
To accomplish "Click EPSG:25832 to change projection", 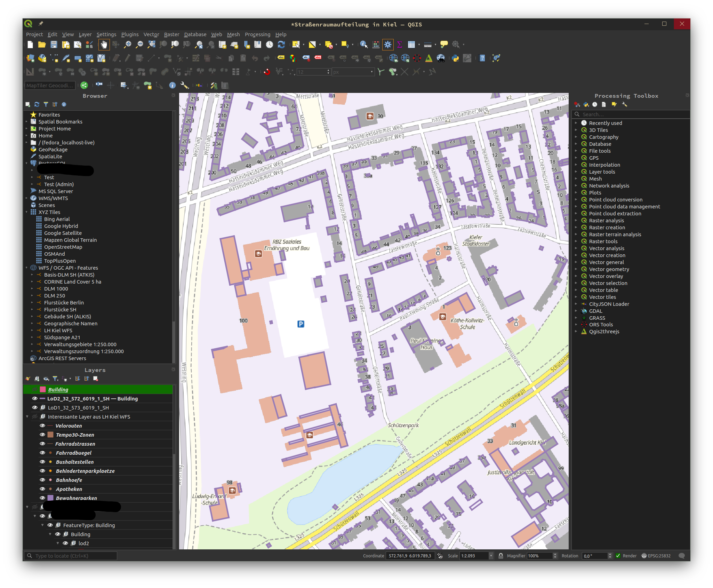I will [659, 556].
